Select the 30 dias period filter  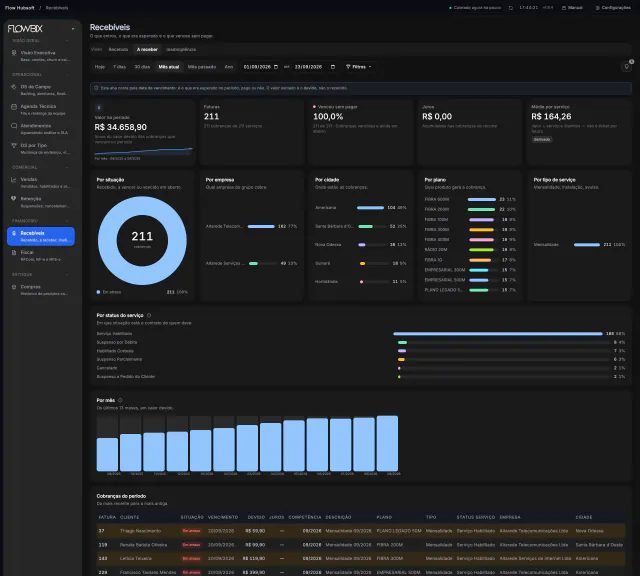[142, 67]
